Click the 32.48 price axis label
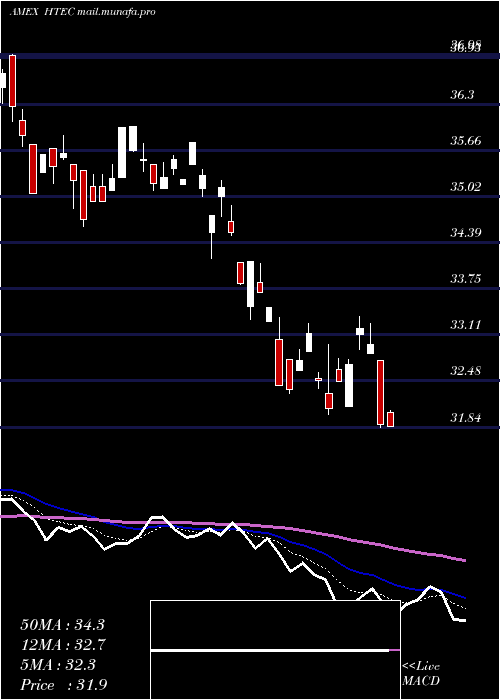 tap(466, 371)
